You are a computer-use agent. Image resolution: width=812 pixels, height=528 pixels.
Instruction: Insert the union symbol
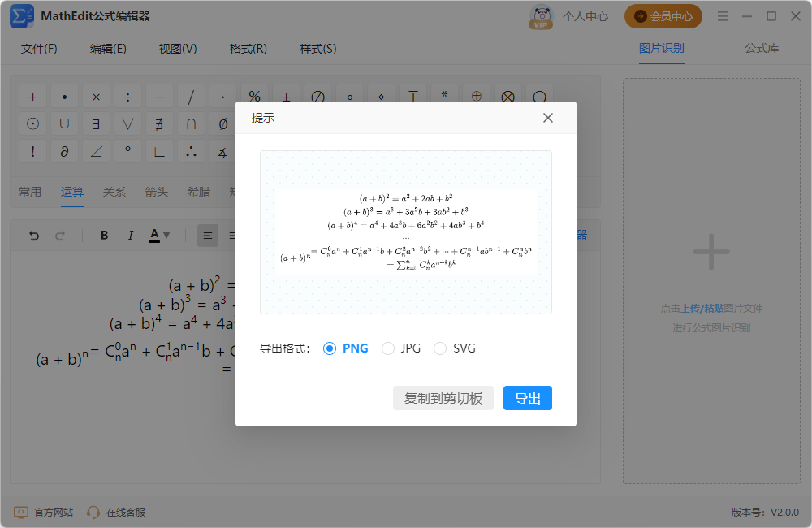pyautogui.click(x=64, y=123)
